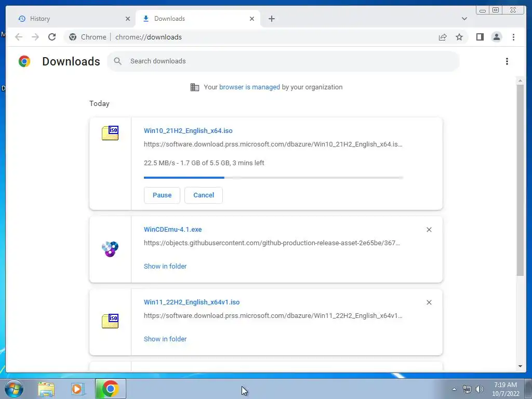Viewport: 532px width, 399px height.
Task: Reload the downloads page
Action: (x=52, y=37)
